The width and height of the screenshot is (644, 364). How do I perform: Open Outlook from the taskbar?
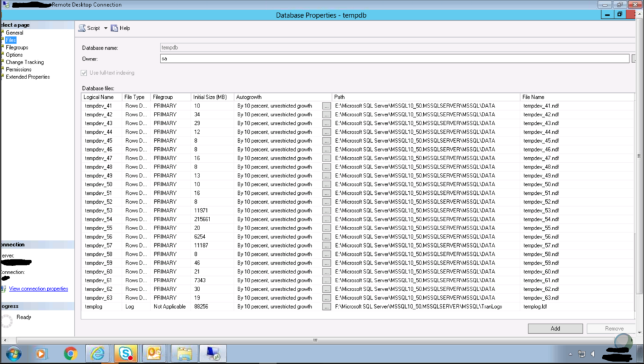pyautogui.click(x=153, y=353)
